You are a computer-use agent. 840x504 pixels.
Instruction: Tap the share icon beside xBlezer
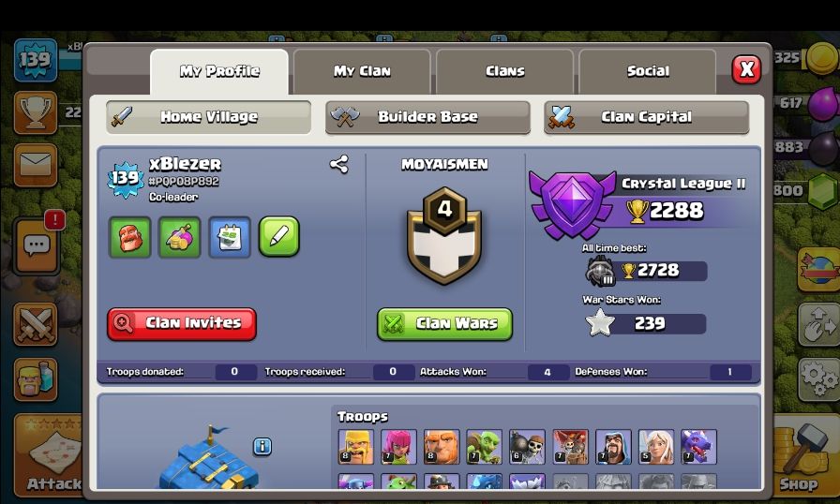[339, 164]
